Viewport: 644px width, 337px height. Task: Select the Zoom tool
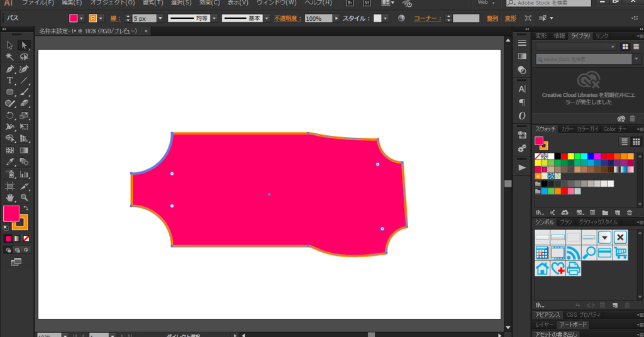24,197
